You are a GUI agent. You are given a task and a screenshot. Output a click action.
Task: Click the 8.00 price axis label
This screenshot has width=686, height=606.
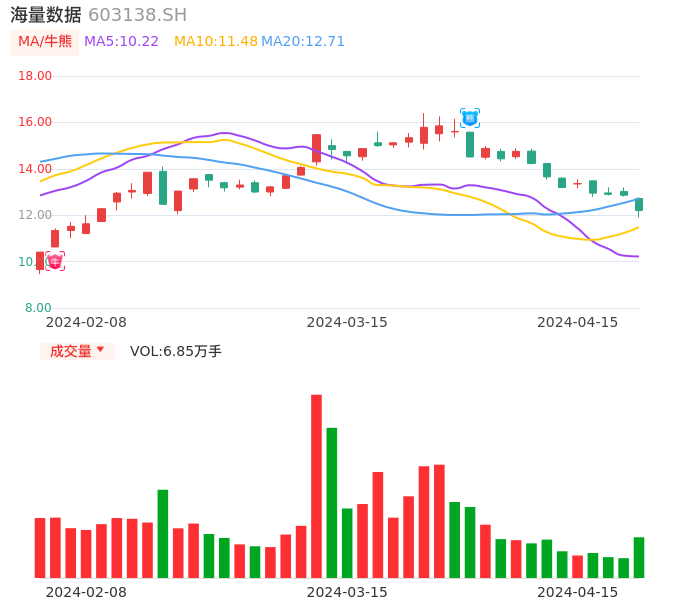(x=39, y=308)
